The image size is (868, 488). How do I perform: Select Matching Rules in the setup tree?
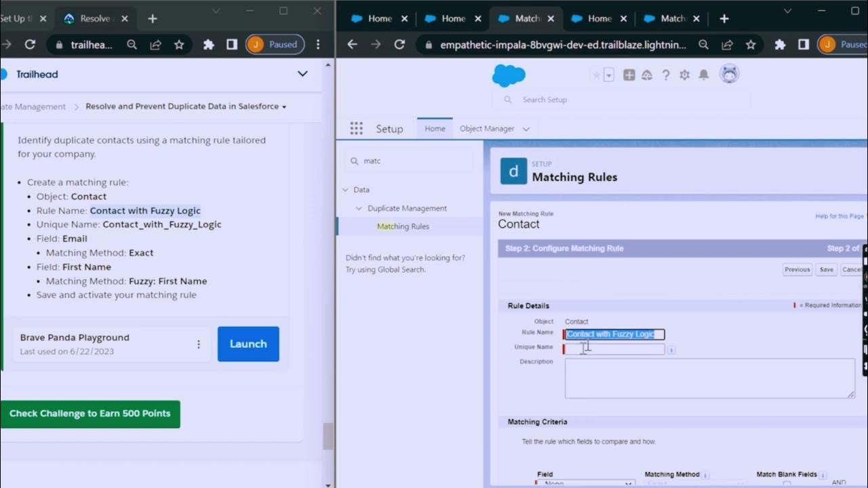403,226
